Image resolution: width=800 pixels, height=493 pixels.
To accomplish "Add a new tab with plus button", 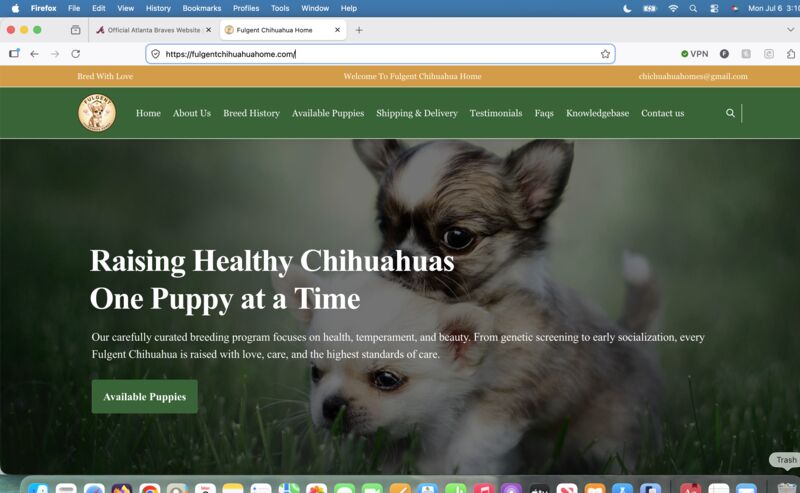I will click(359, 30).
